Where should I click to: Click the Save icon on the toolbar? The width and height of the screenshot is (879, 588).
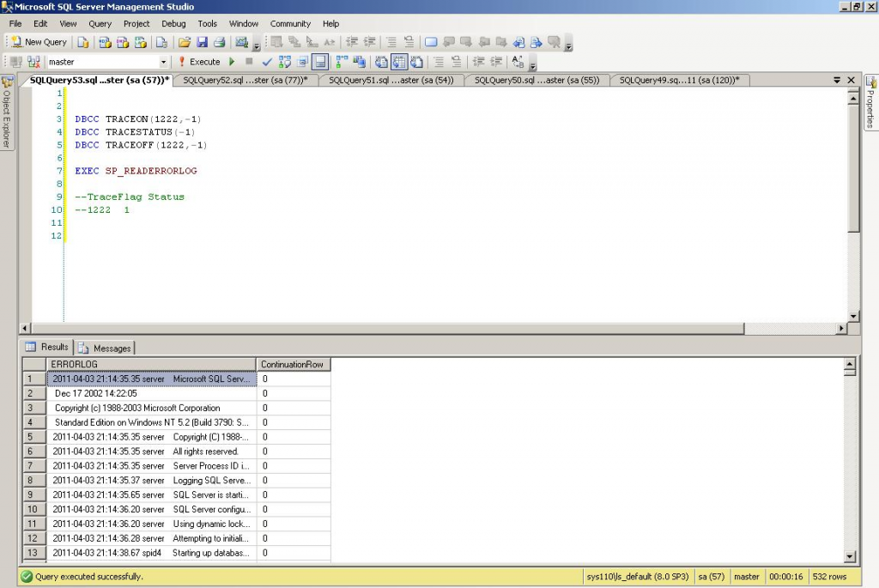tap(203, 41)
